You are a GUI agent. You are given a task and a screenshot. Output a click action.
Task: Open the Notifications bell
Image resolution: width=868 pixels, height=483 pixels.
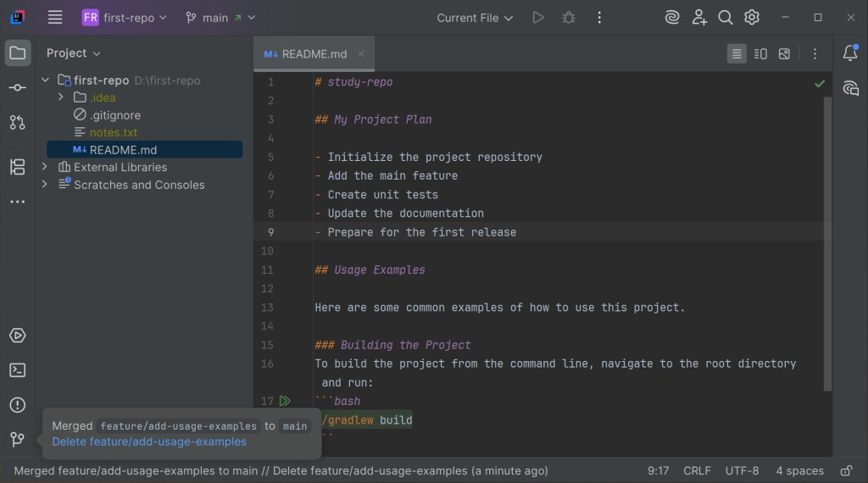coord(850,53)
